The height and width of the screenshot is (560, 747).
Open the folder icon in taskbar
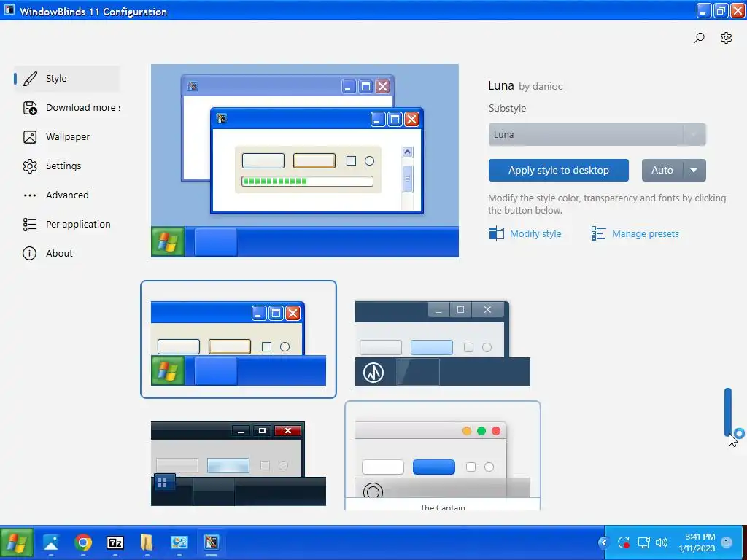click(147, 542)
